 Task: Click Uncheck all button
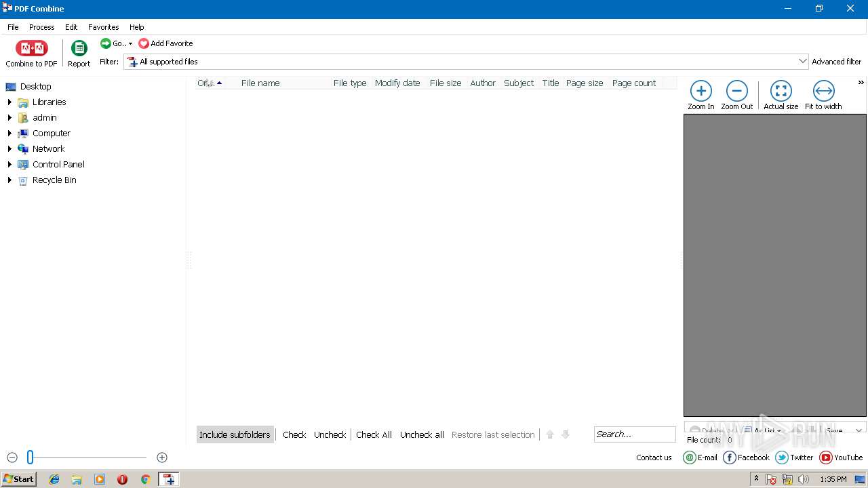(x=422, y=434)
